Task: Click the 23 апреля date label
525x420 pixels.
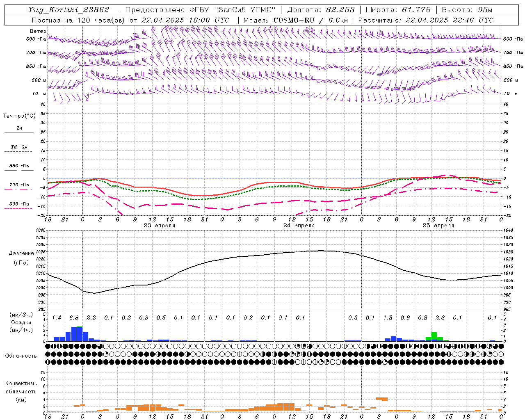Action: 159,226
